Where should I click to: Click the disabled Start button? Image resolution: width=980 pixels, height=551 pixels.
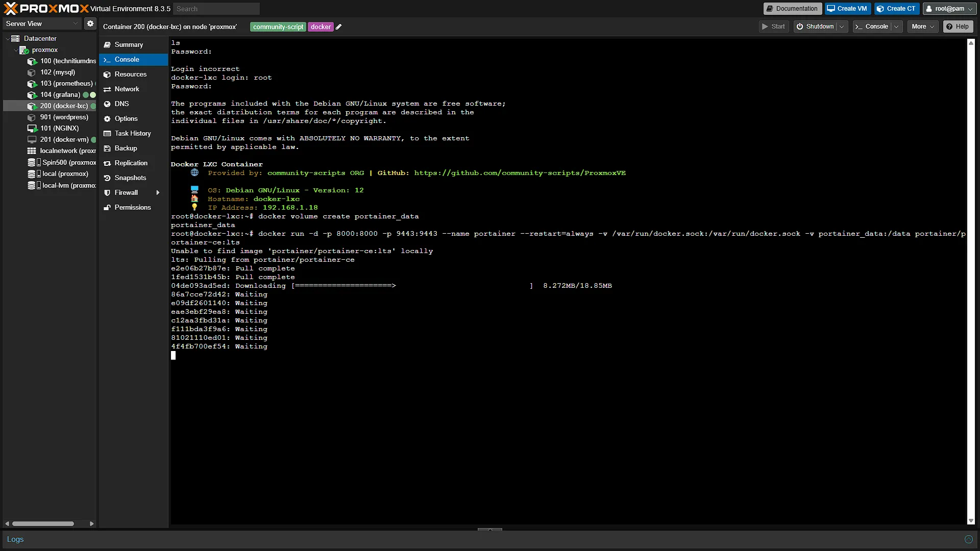(x=774, y=27)
